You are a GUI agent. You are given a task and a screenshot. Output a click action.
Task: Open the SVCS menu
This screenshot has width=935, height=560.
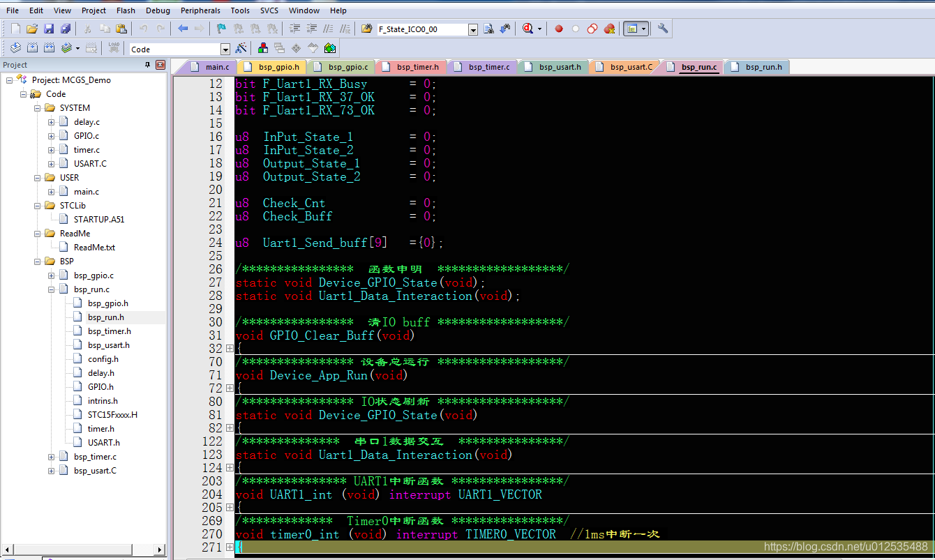point(269,10)
